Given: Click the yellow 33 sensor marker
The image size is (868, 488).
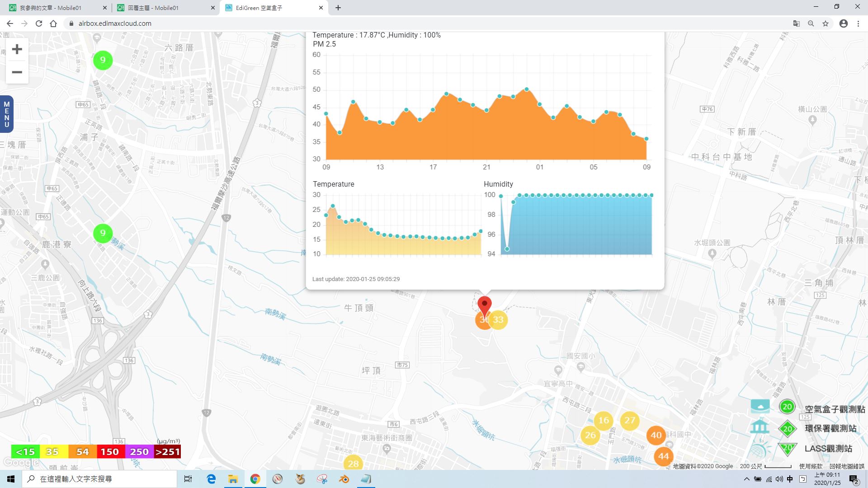Looking at the screenshot, I should 498,320.
